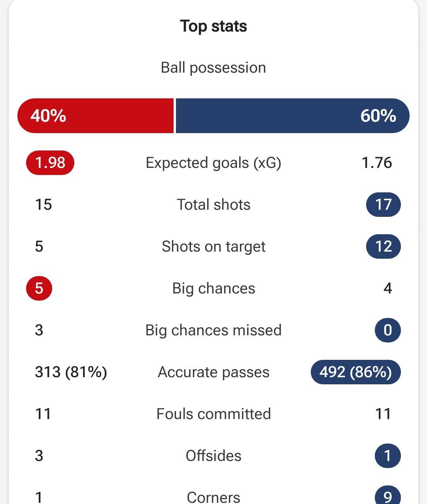Click the blue 1 offsides badge
The height and width of the screenshot is (504, 427).
387,456
